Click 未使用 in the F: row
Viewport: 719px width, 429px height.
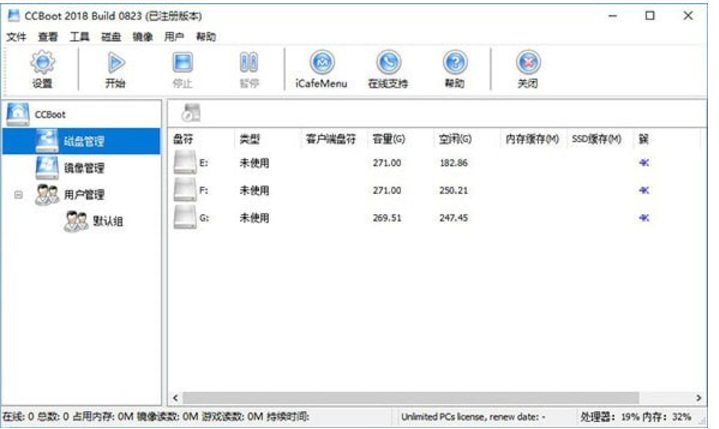254,190
